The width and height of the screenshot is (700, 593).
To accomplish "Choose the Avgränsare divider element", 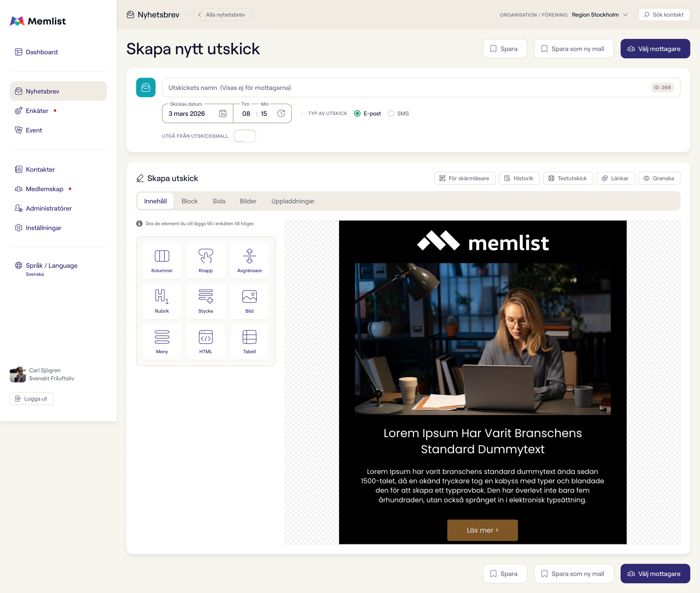I will tap(249, 261).
